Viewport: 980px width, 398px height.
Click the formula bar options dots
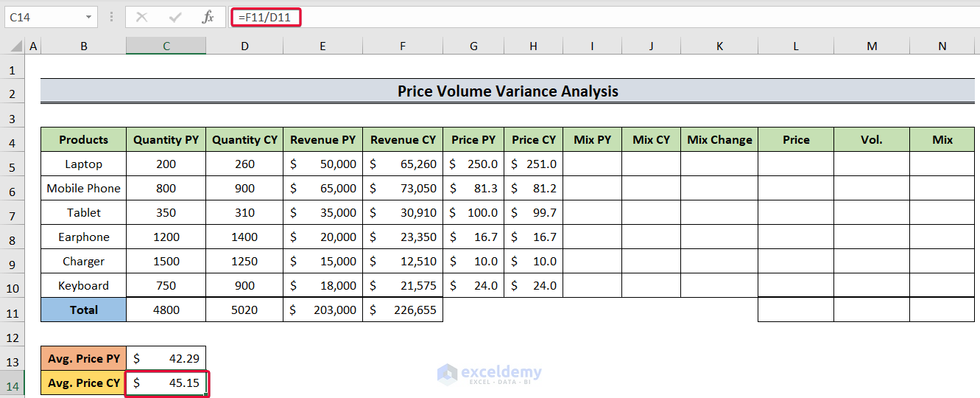click(111, 17)
